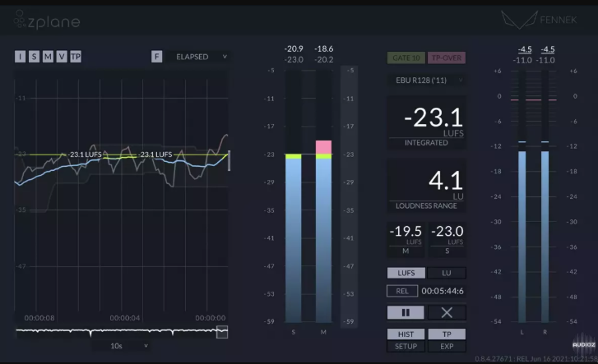This screenshot has height=364, width=598.
Task: Reset measurement with the X button
Action: point(447,312)
